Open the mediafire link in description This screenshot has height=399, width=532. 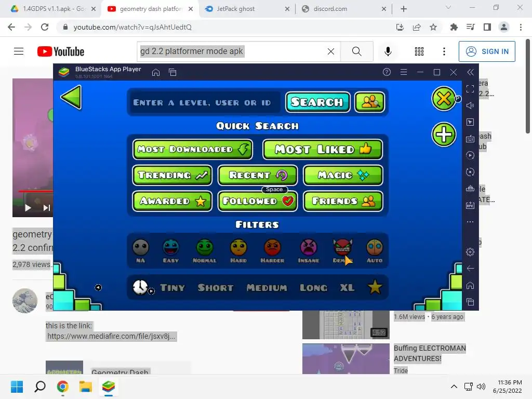[x=111, y=336]
